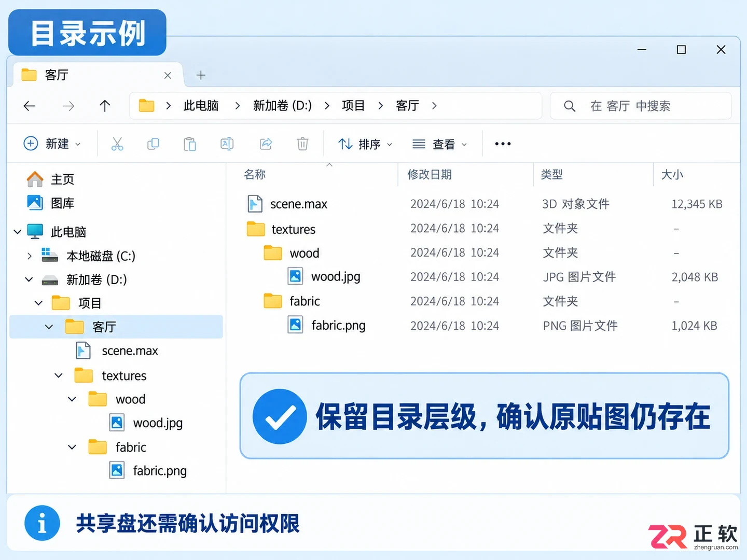The image size is (747, 560).
Task: Collapse 此电脑 in navigation tree
Action: pos(17,232)
